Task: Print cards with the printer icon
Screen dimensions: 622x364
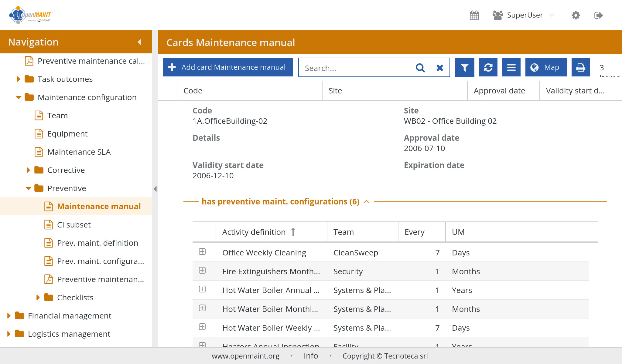Action: (580, 67)
